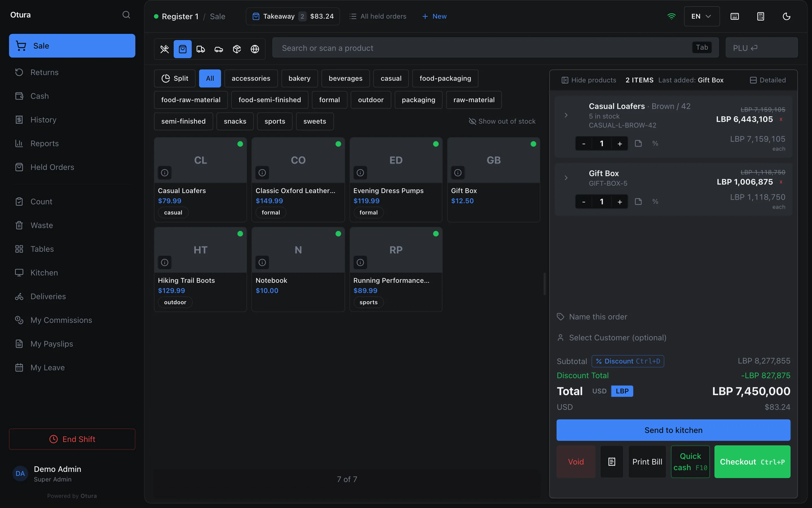Open the on-screen keyboard icon
This screenshot has height=508, width=812.
click(x=735, y=16)
